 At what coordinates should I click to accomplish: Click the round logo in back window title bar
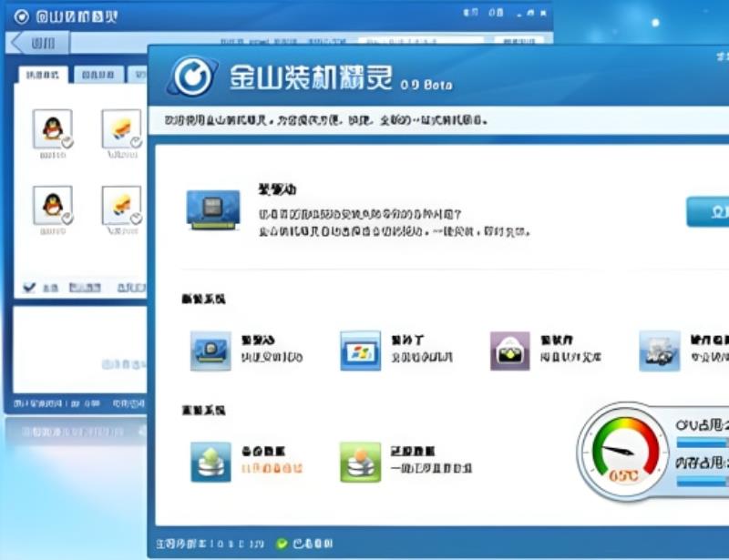pyautogui.click(x=21, y=17)
